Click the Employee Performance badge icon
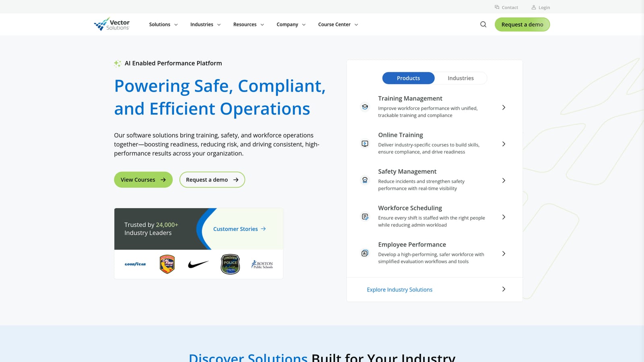This screenshot has height=362, width=644. (365, 253)
